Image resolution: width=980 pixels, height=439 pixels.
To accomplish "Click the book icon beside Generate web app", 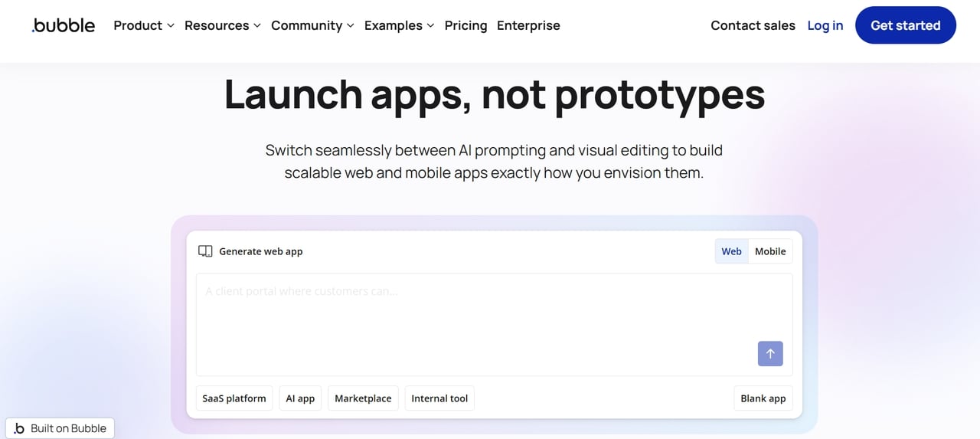I will click(x=205, y=251).
